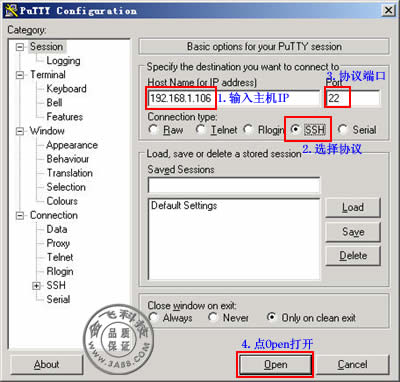Open the Translation category
The height and width of the screenshot is (382, 400).
coord(70,173)
